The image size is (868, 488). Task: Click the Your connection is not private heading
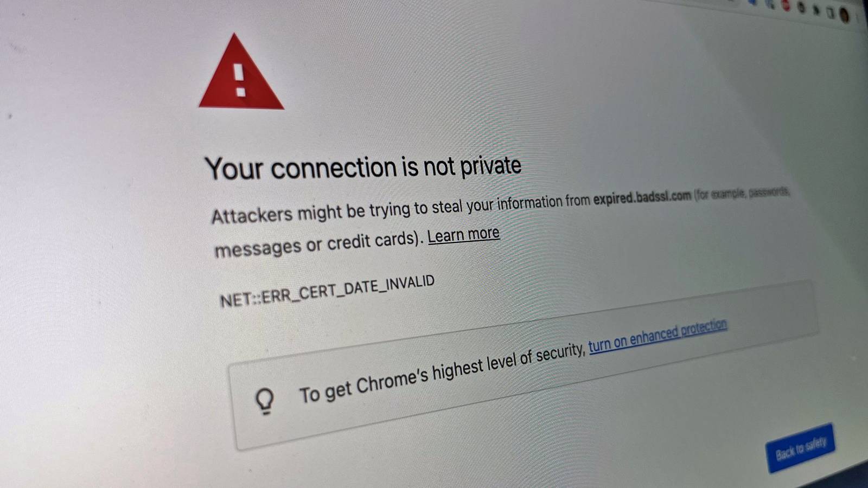coord(363,168)
